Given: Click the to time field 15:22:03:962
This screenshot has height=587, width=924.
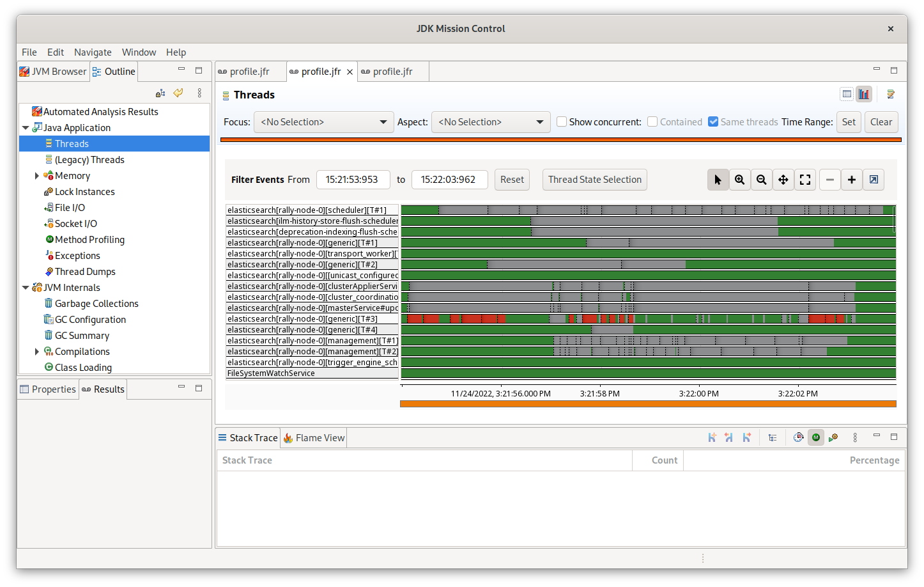Looking at the screenshot, I should 449,180.
